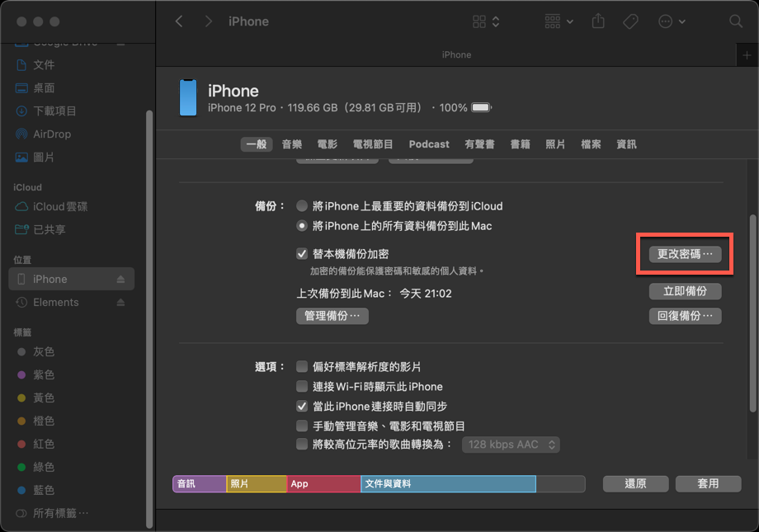Switch to the 一般 tab
This screenshot has width=759, height=532.
tap(257, 144)
